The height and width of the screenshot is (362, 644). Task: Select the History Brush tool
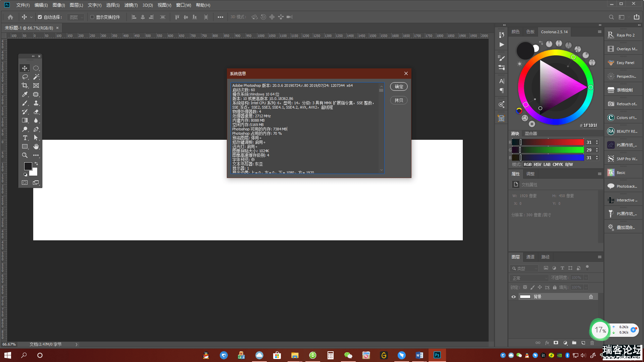[x=25, y=112]
